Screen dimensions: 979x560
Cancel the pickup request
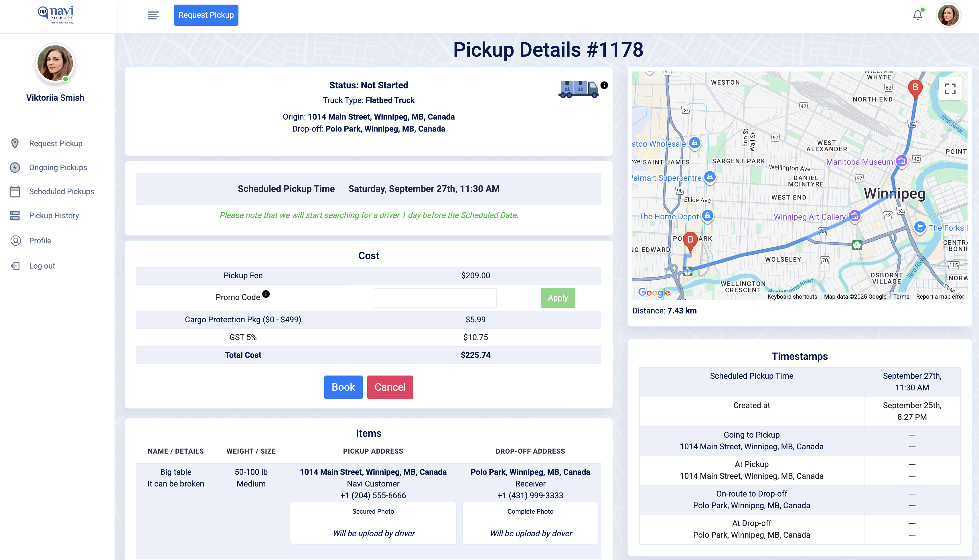pyautogui.click(x=390, y=387)
